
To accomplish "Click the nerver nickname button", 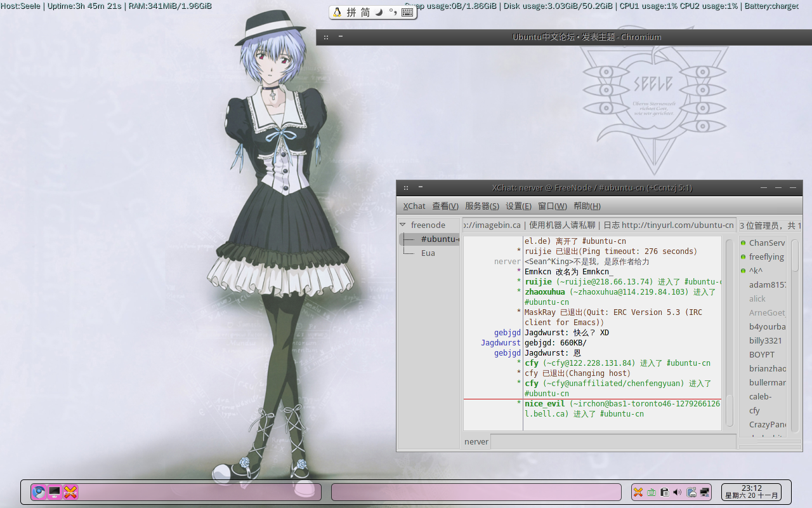I will [x=476, y=441].
